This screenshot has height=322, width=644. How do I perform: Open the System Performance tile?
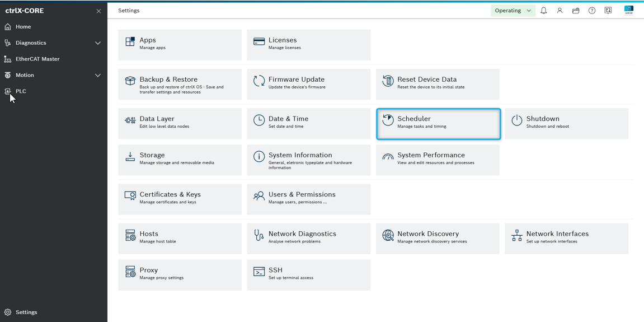[x=438, y=160]
